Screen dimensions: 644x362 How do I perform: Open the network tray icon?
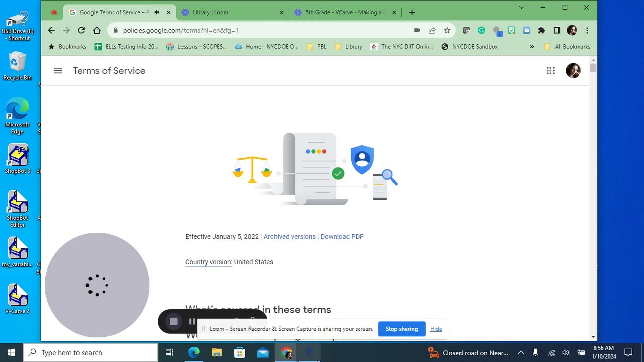point(551,352)
